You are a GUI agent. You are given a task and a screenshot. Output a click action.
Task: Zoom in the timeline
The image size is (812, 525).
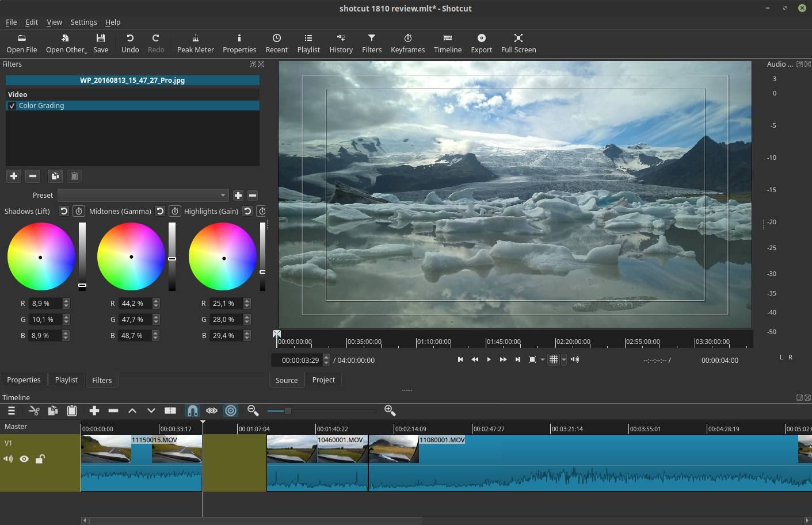tap(390, 410)
